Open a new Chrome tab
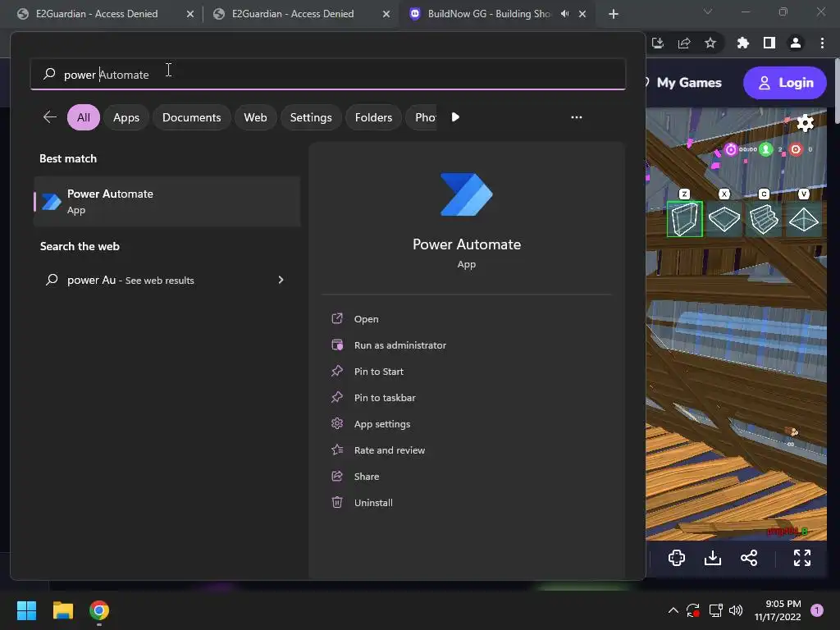The image size is (840, 630). tap(614, 14)
